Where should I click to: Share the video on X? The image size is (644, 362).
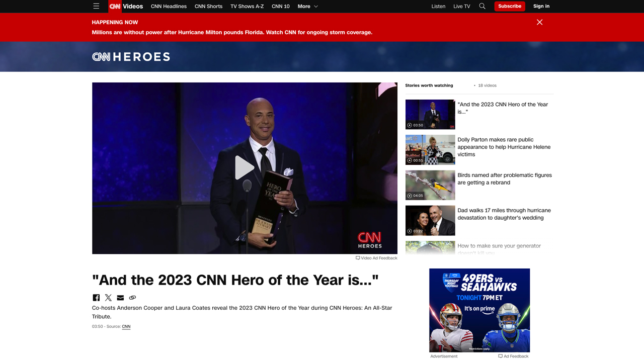108,298
